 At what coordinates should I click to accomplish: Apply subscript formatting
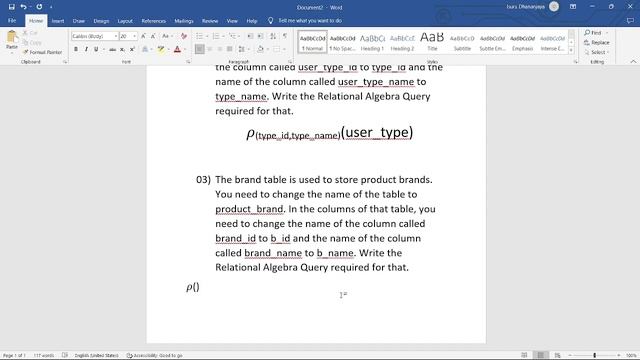coord(122,49)
